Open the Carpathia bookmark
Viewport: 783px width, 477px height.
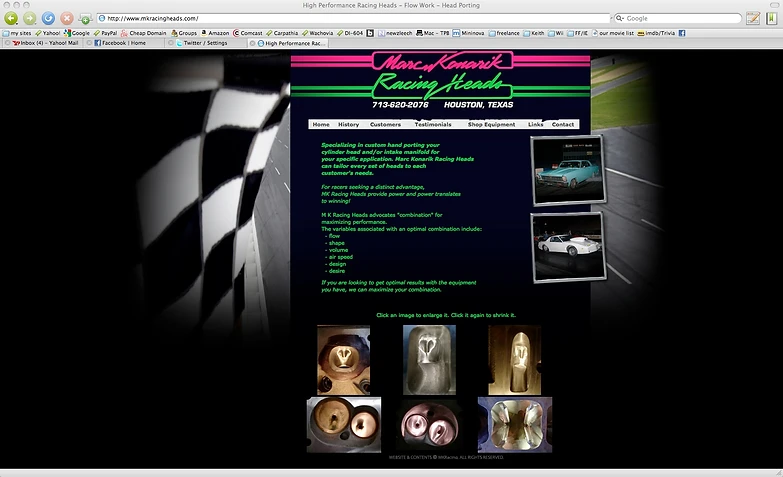pos(282,33)
